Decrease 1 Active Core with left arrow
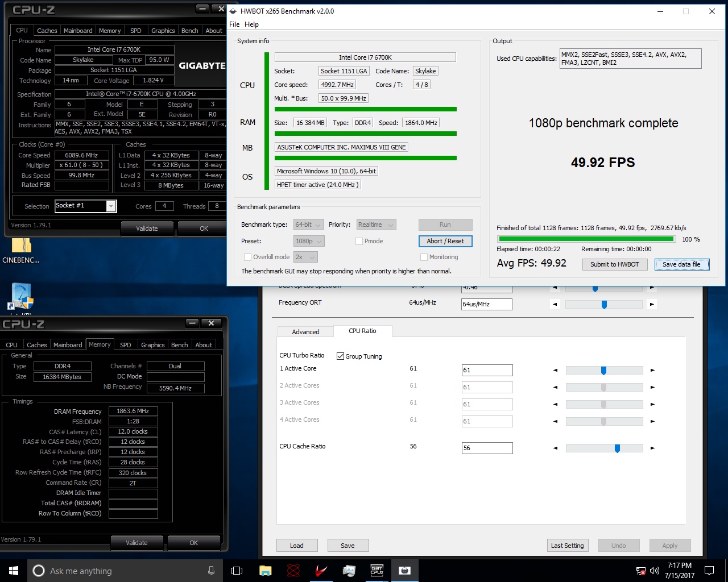 pos(556,370)
